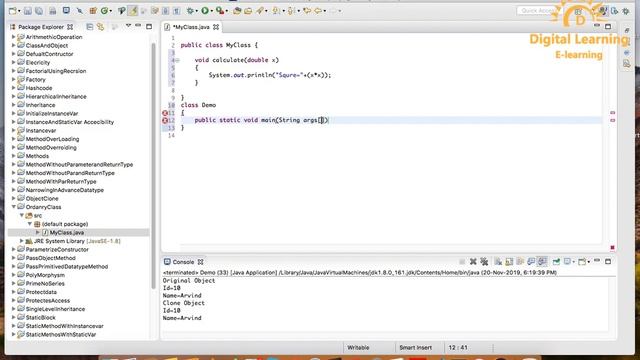The height and width of the screenshot is (360, 640).
Task: Navigate Back with the yellow left arrow
Action: (x=318, y=11)
